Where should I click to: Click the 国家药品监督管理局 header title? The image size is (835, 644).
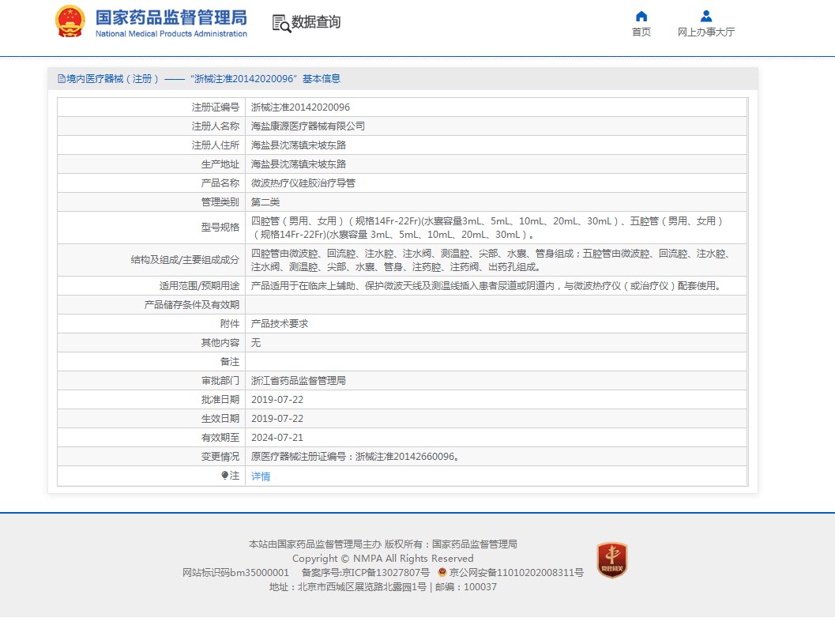coord(171,17)
